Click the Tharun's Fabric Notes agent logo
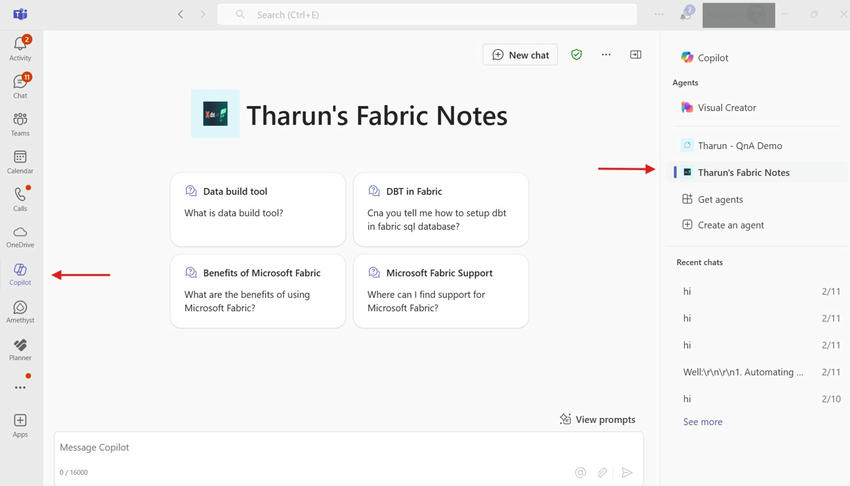This screenshot has height=486, width=850. [215, 114]
